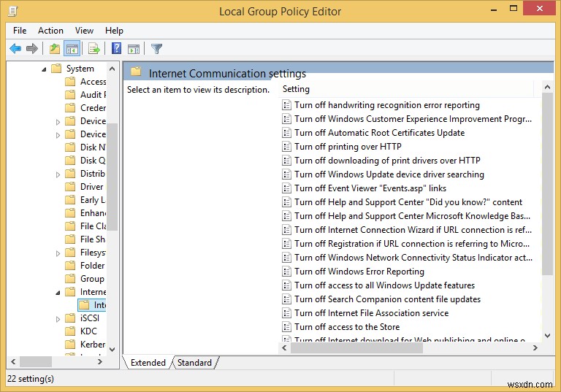Click the Forward arrow toolbar icon

click(x=32, y=49)
